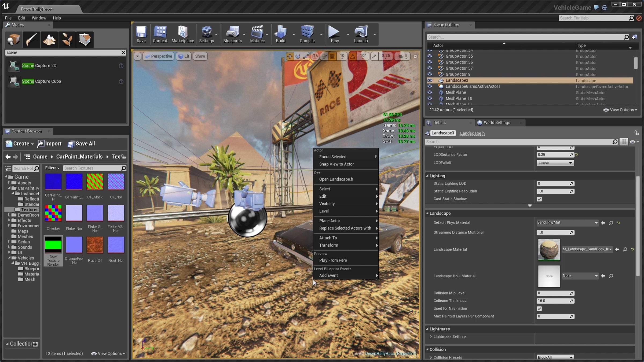Select the Landscape mode icon
This screenshot has height=362, width=644.
click(x=49, y=39)
